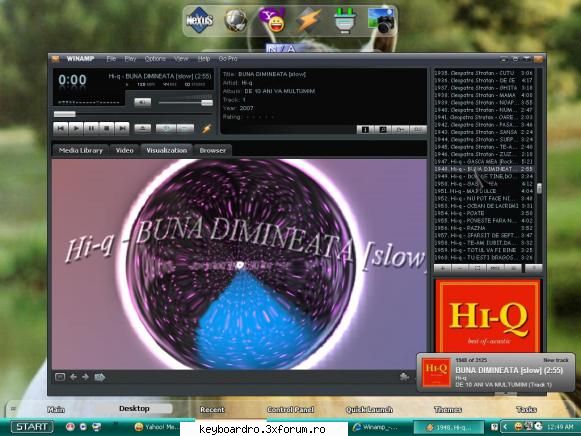Click the Go Pro menu item
Screen dimensions: 581x436
pyautogui.click(x=228, y=59)
